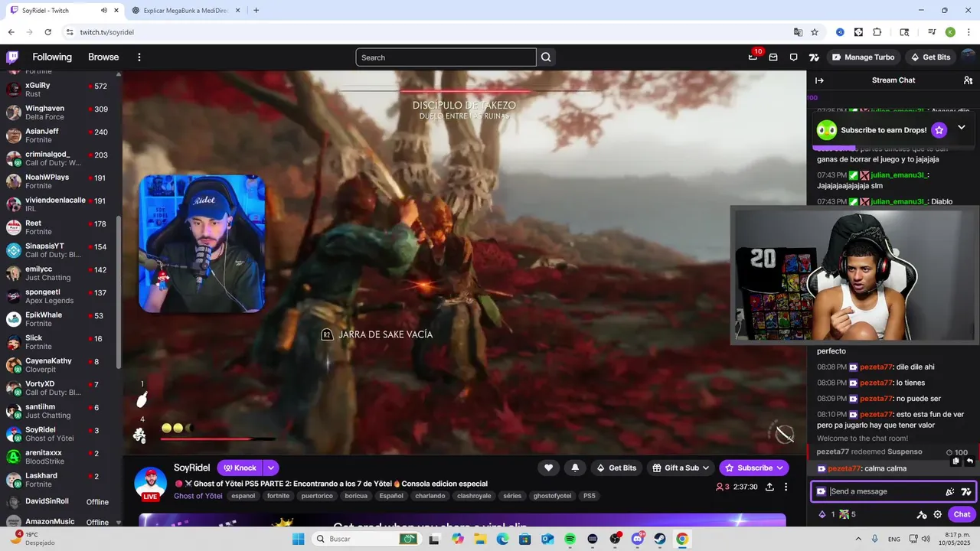Open Winghaven channel in sidebar
The height and width of the screenshot is (551, 980).
point(60,112)
